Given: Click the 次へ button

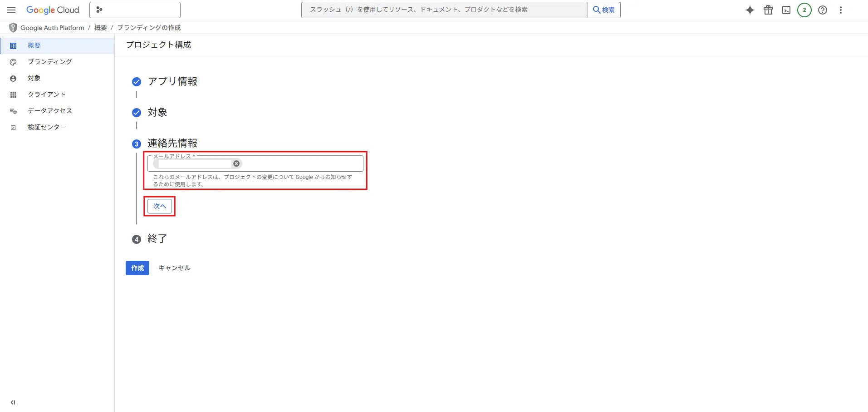Looking at the screenshot, I should (x=160, y=206).
